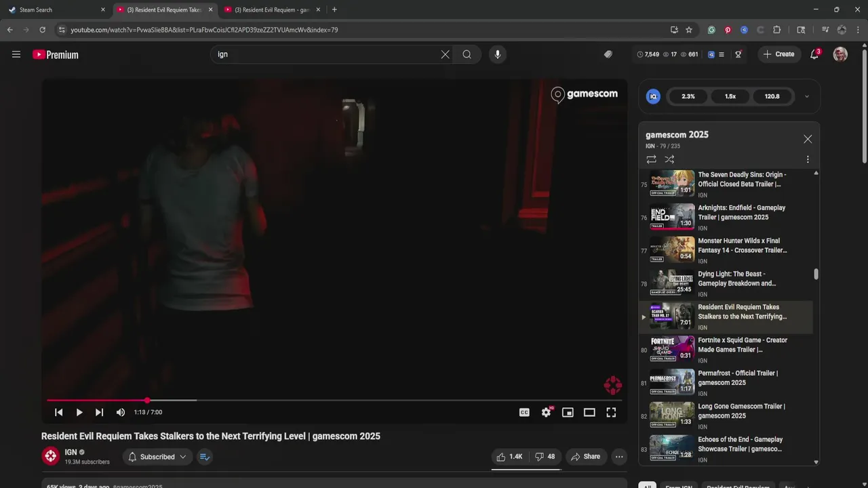Open Chrome three-dot menu
The width and height of the screenshot is (868, 488).
click(x=859, y=30)
